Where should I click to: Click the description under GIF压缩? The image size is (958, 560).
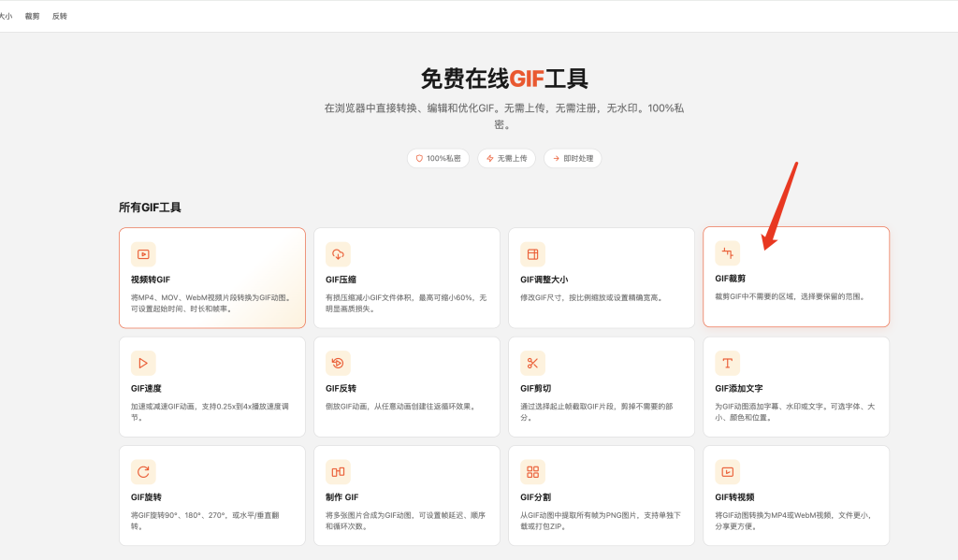406,304
